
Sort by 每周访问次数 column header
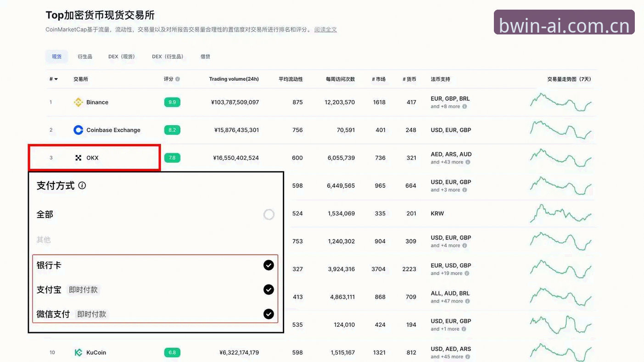(x=340, y=79)
